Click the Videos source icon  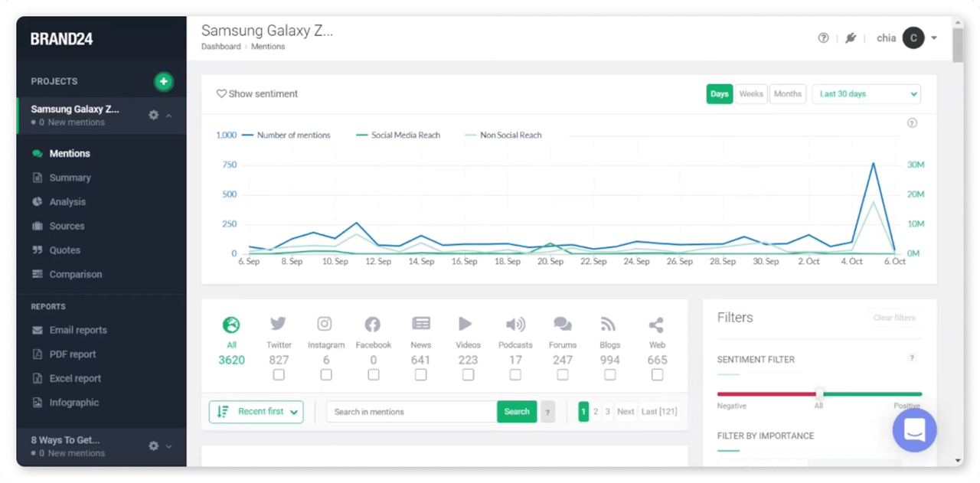coord(468,323)
